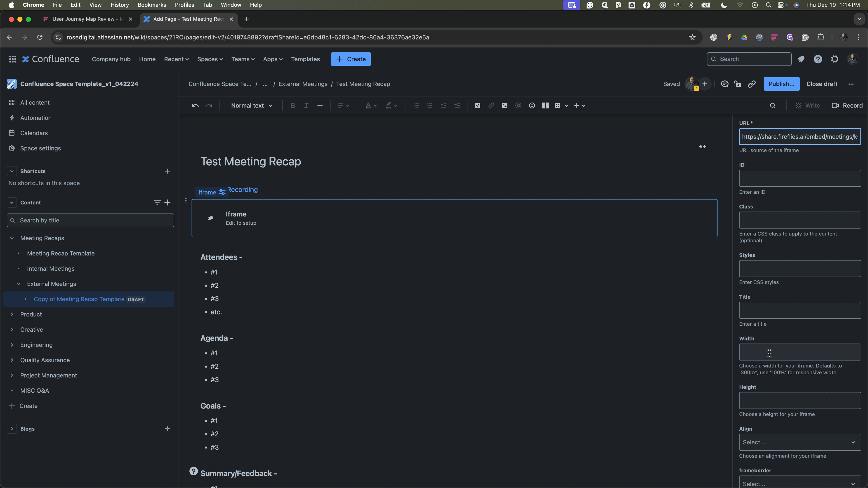Click the Width input field

(x=800, y=352)
